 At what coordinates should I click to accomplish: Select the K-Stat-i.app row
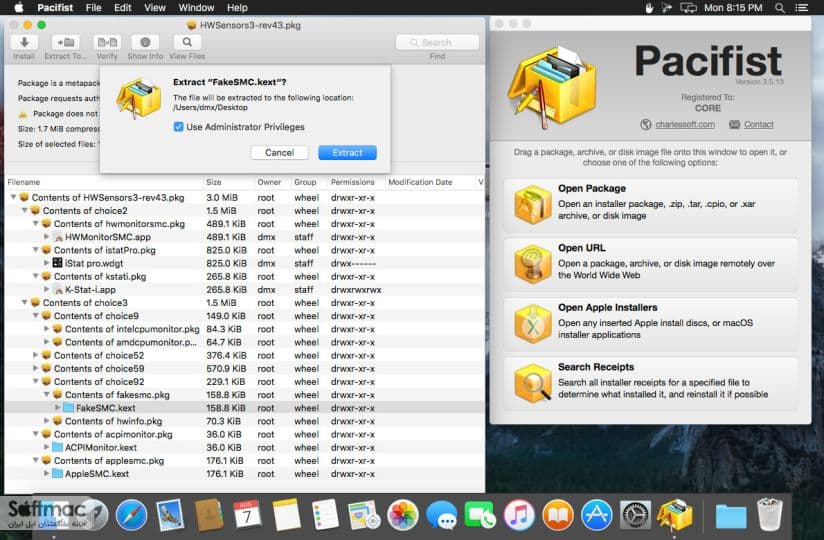click(x=244, y=289)
